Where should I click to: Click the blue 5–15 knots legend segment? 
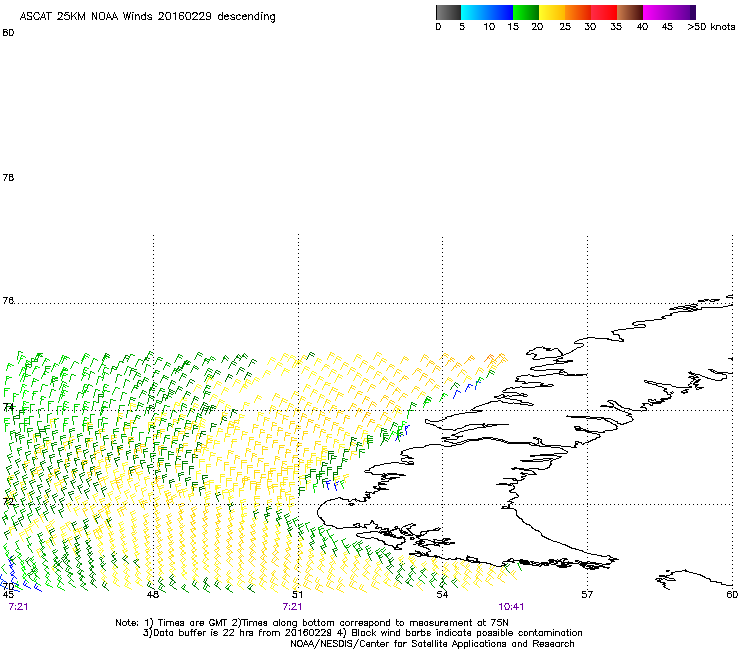pyautogui.click(x=487, y=12)
